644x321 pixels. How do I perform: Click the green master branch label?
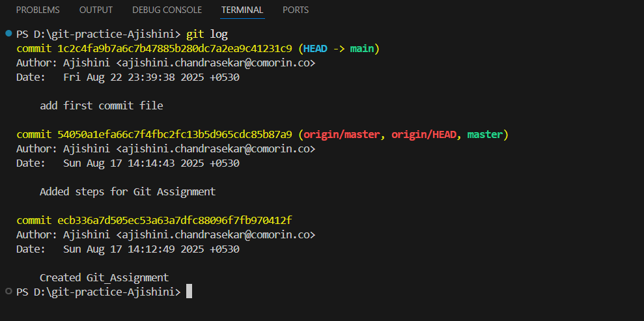[x=484, y=134]
